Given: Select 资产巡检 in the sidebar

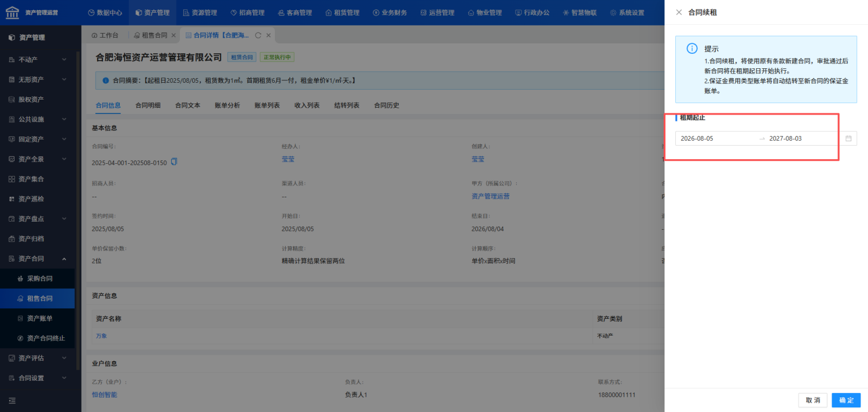Looking at the screenshot, I should pos(38,199).
